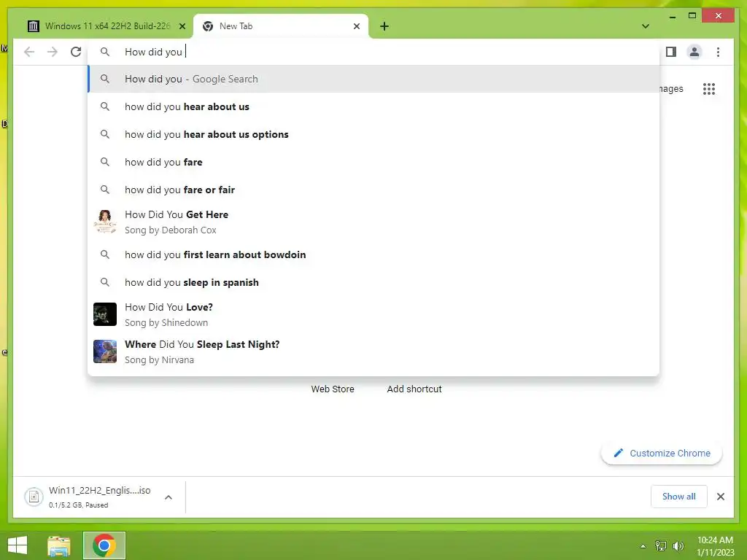Image resolution: width=747 pixels, height=560 pixels.
Task: Open the Chrome profile avatar
Action: point(694,52)
